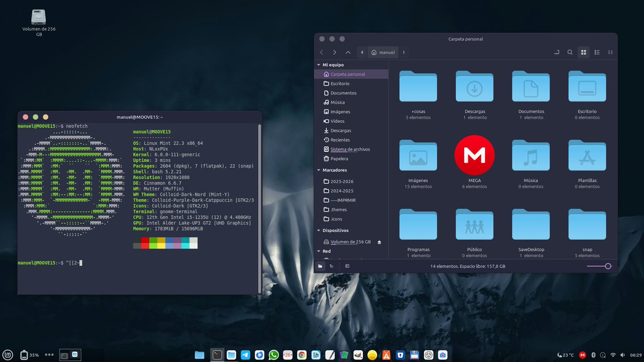Open the clock showing 06:29
Viewport: 644px width, 362px height.
click(635, 355)
